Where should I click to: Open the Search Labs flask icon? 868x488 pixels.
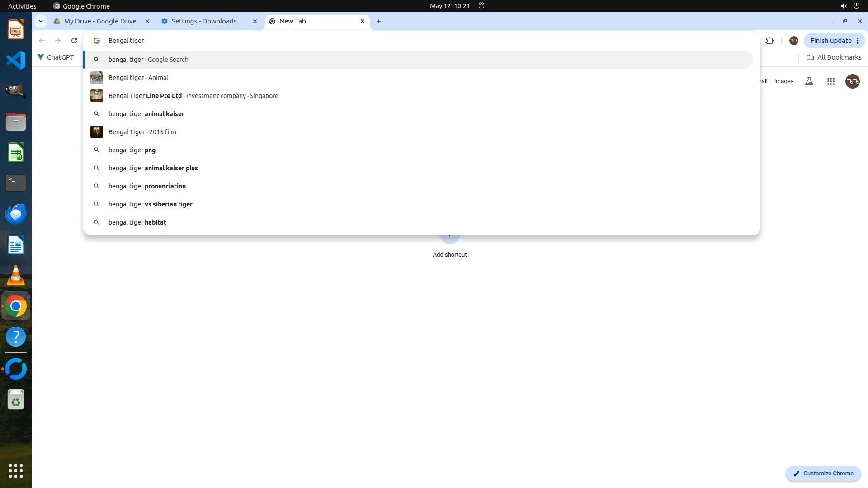tap(809, 81)
